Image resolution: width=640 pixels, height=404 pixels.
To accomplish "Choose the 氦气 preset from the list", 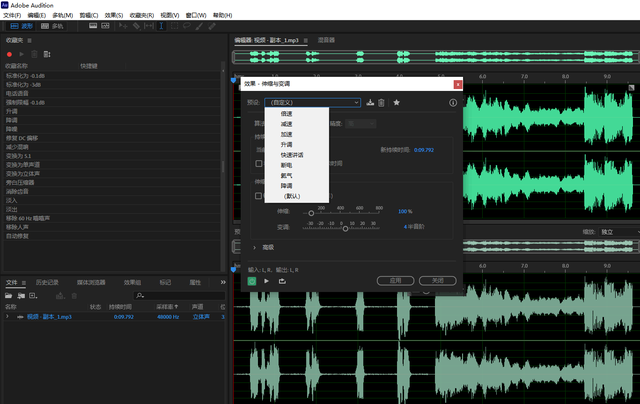I will click(297, 175).
